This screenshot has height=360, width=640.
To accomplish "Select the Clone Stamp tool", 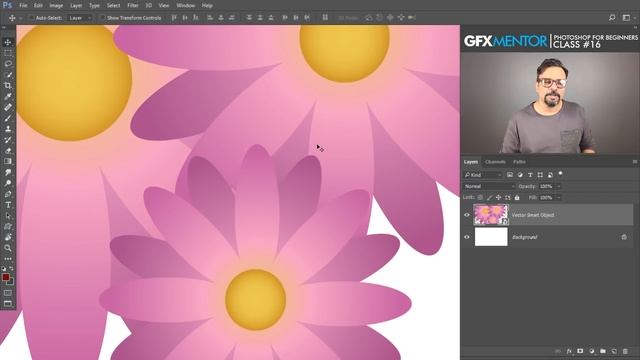I will [8, 129].
